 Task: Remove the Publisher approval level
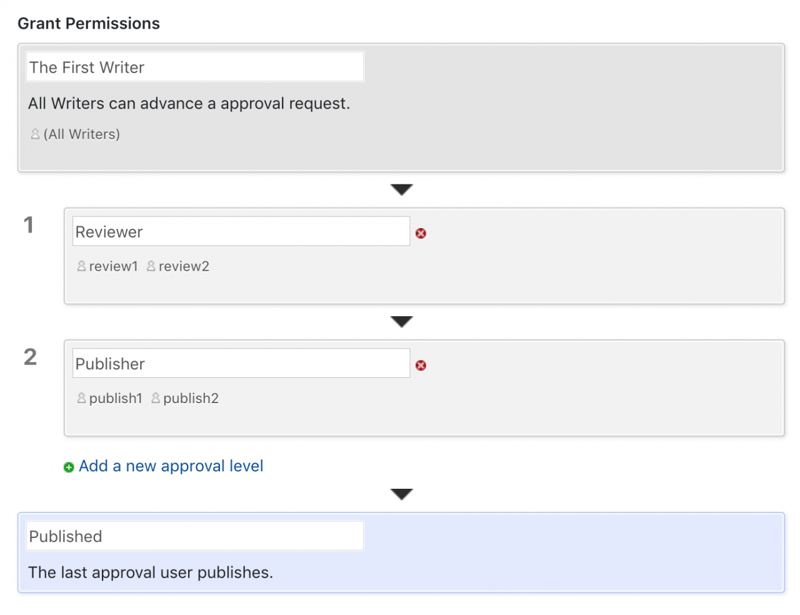[x=420, y=365]
